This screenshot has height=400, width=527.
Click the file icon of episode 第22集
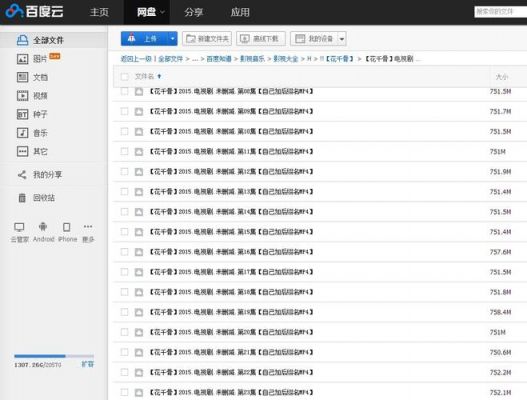139,372
